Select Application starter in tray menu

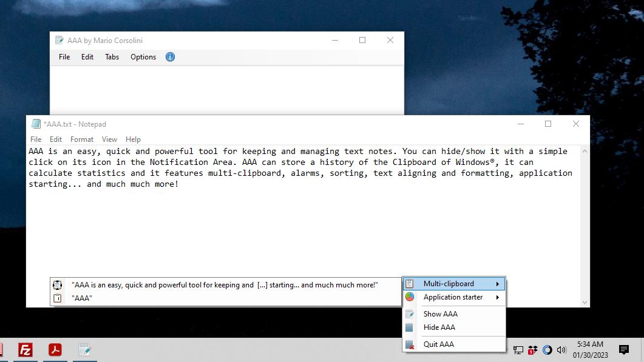point(454,297)
